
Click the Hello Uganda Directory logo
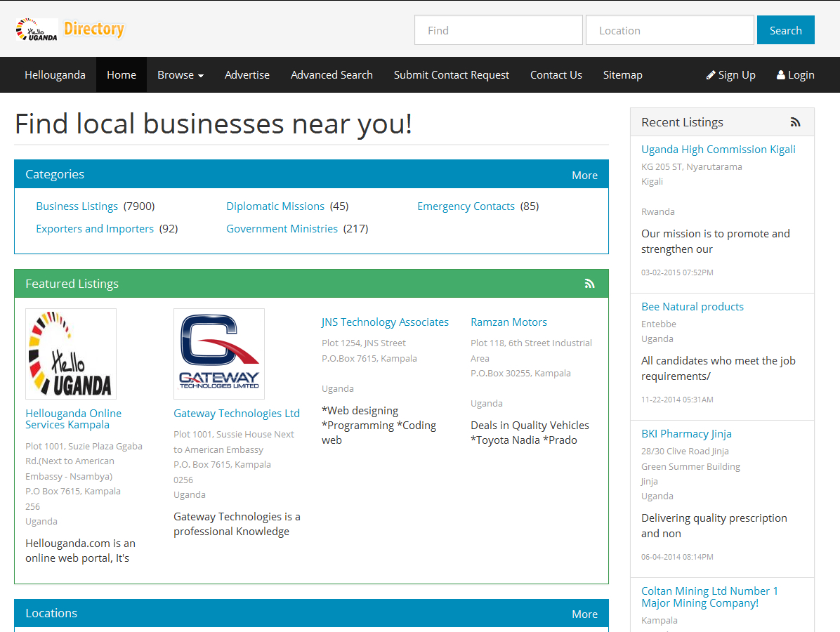pos(70,29)
